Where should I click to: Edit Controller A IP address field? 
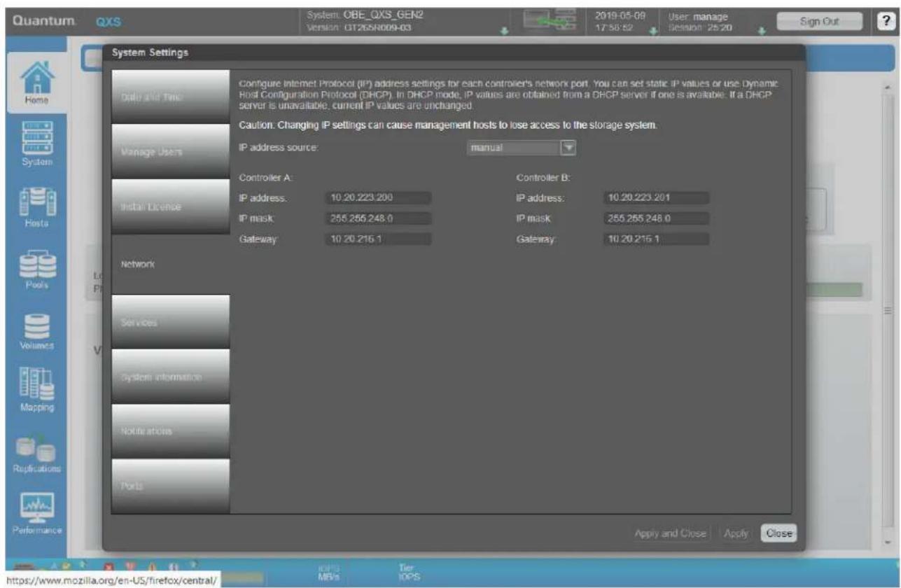coord(378,198)
